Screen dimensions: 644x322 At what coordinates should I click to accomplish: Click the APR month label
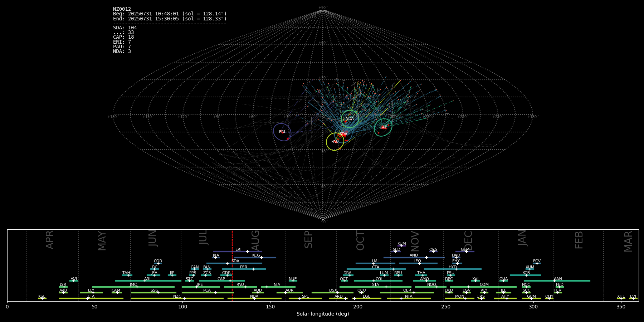click(50, 240)
